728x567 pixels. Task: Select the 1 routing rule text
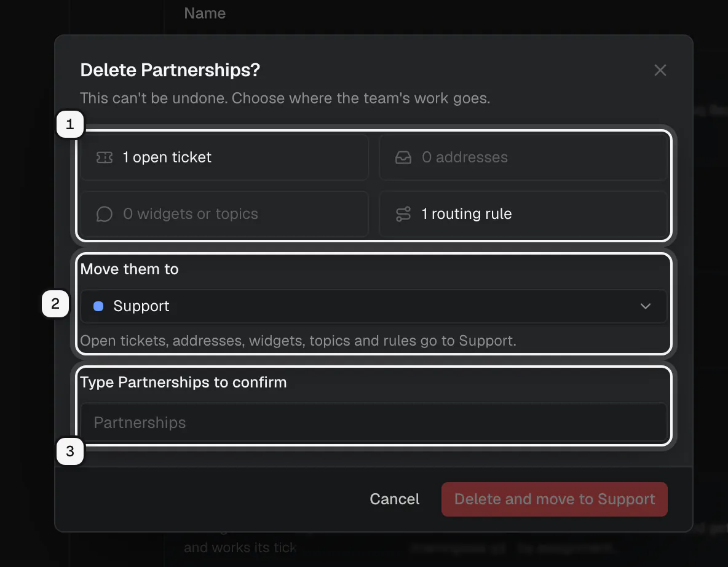pyautogui.click(x=467, y=214)
